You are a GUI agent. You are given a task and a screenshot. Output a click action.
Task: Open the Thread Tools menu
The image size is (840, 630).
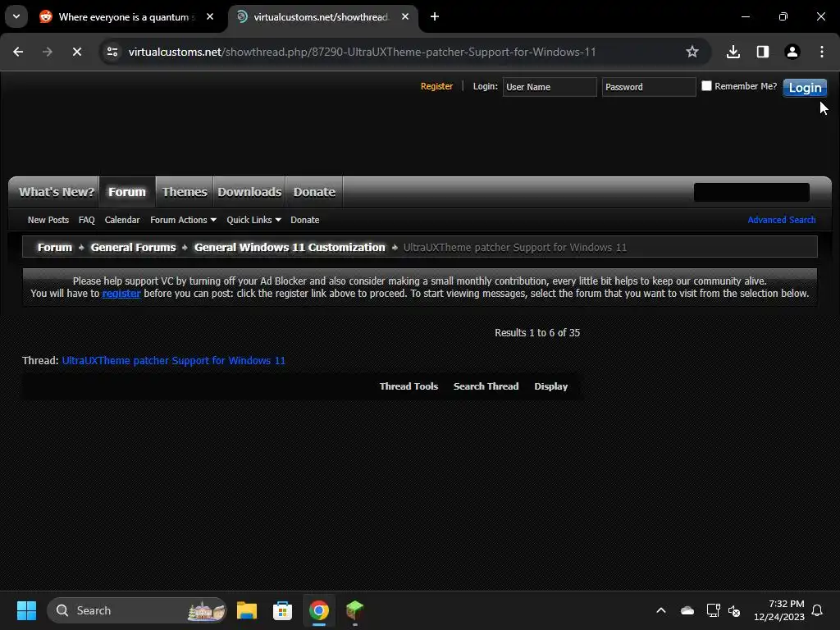[x=409, y=386]
